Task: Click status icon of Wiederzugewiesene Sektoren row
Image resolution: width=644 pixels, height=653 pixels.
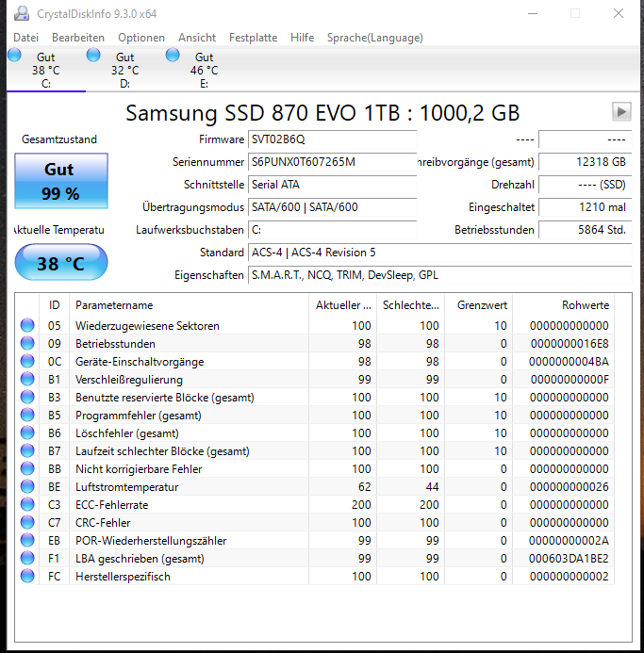Action: tap(27, 325)
